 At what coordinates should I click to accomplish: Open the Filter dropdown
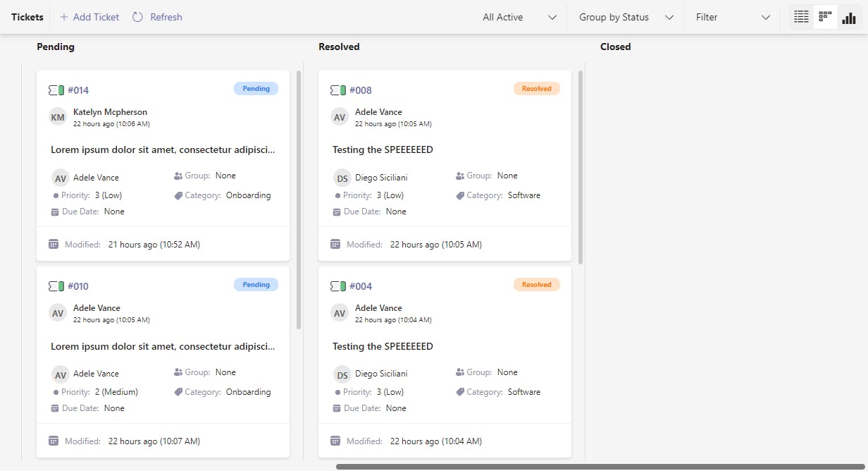pos(733,17)
